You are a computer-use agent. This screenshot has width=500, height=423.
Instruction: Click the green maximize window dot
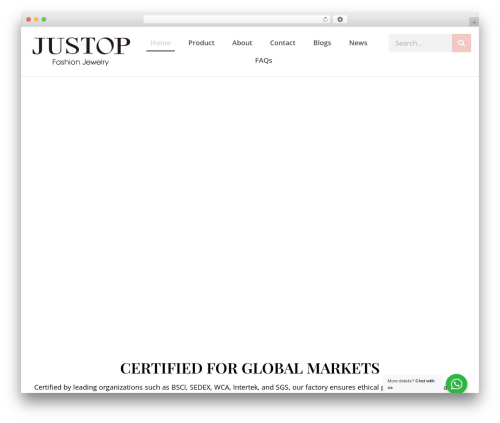click(44, 20)
